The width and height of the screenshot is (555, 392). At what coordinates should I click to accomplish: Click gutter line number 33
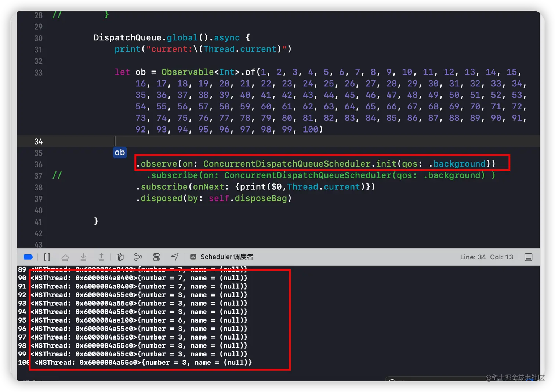point(38,73)
